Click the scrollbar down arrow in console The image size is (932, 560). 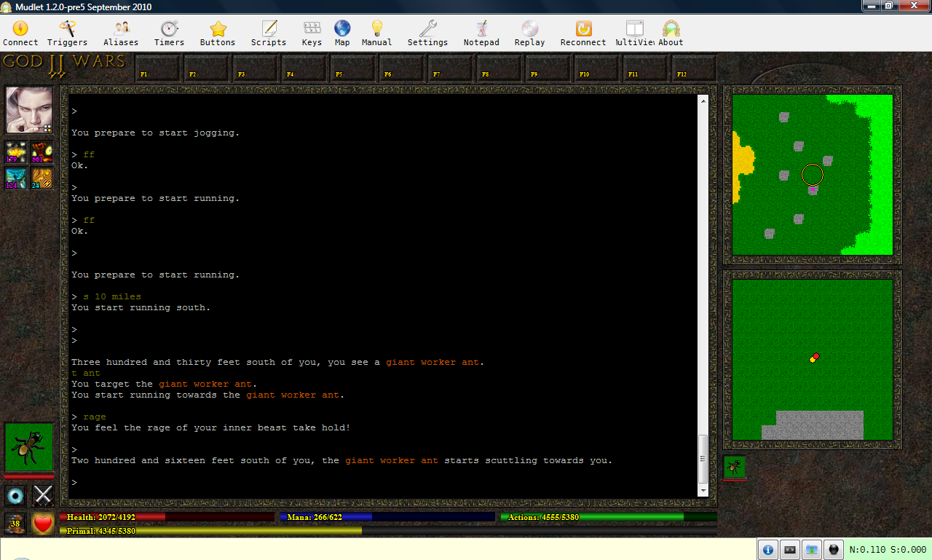click(703, 491)
